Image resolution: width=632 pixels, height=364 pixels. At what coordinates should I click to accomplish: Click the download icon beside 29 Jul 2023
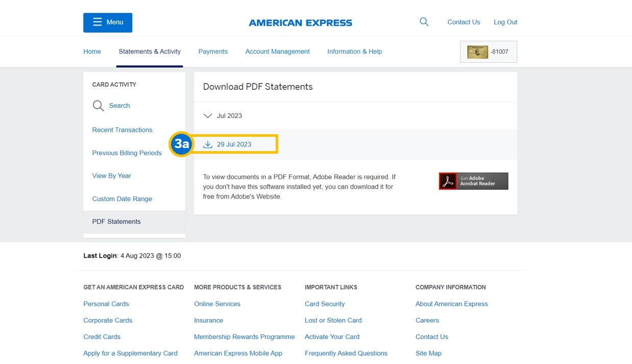pyautogui.click(x=208, y=144)
